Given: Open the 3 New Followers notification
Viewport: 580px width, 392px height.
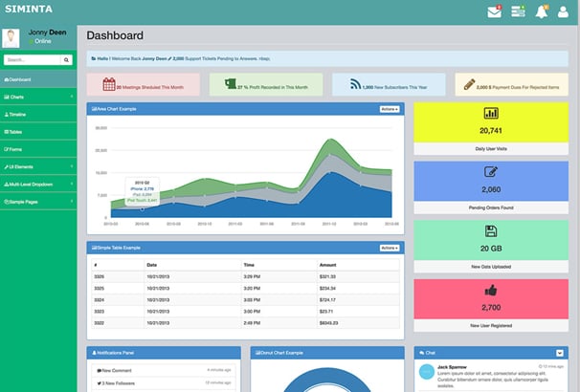Looking at the screenshot, I should 164,383.
